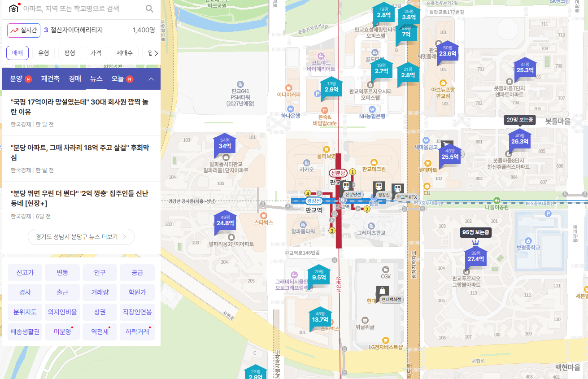Click 경기도 성남시 분당구 뉴스 더보기
The image size is (588, 379).
click(81, 237)
